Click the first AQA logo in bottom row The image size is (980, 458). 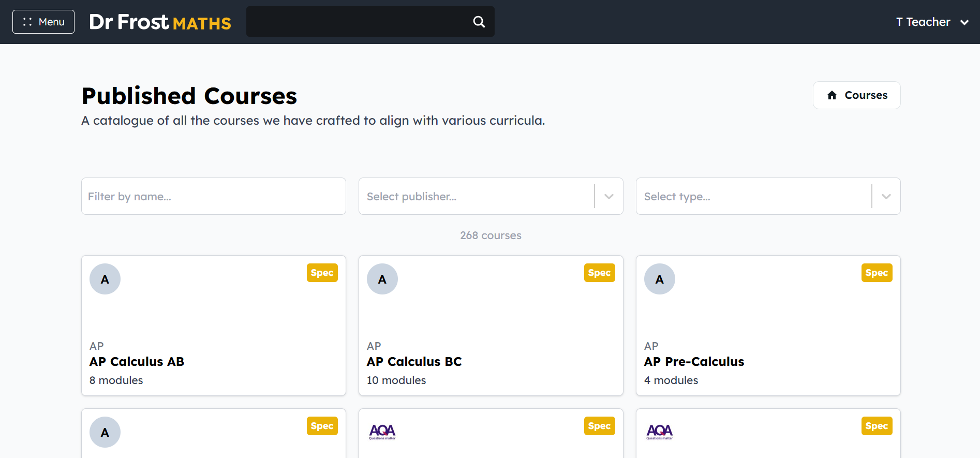[x=382, y=432]
